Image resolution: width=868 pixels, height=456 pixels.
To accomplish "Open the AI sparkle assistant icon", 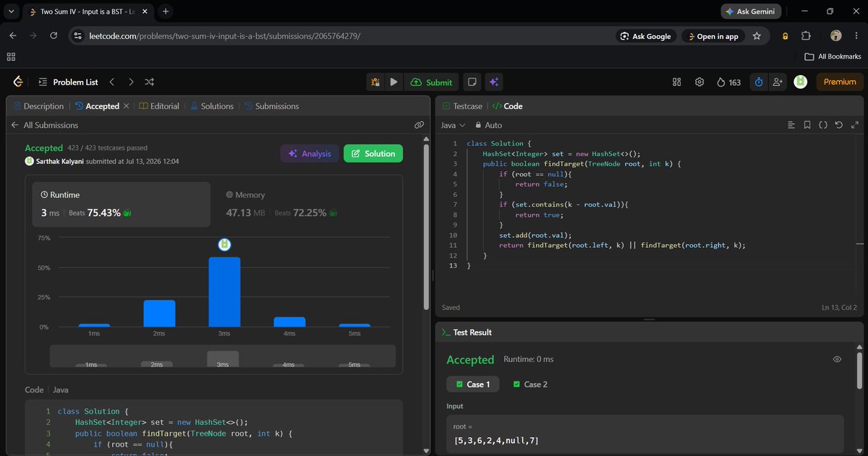I will point(494,82).
